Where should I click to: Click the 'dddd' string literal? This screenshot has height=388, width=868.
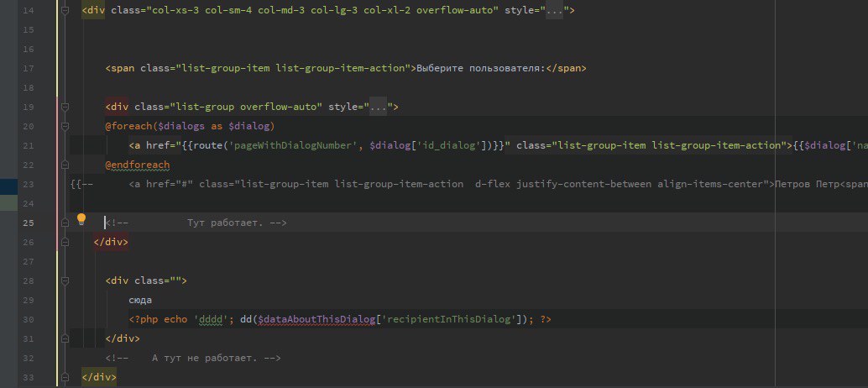pyautogui.click(x=211, y=319)
